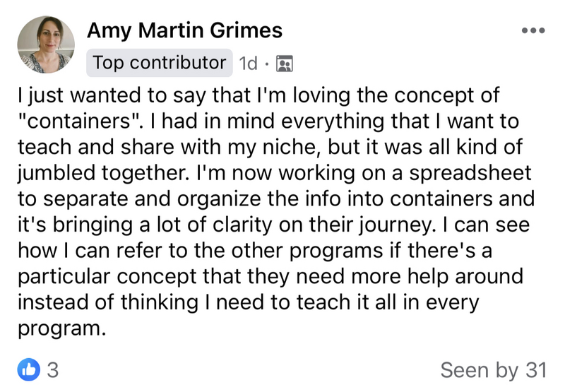Click the first line starting I just wanted

[x=258, y=96]
